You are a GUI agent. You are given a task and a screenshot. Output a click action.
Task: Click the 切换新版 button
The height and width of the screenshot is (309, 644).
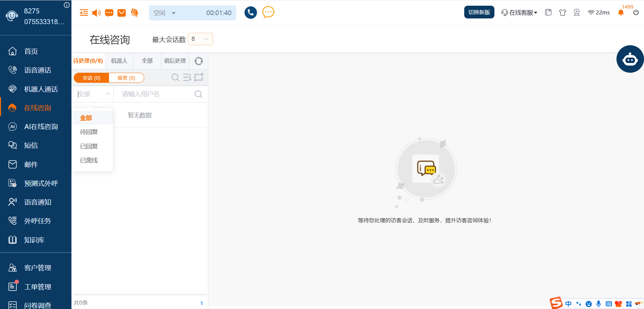tap(479, 12)
